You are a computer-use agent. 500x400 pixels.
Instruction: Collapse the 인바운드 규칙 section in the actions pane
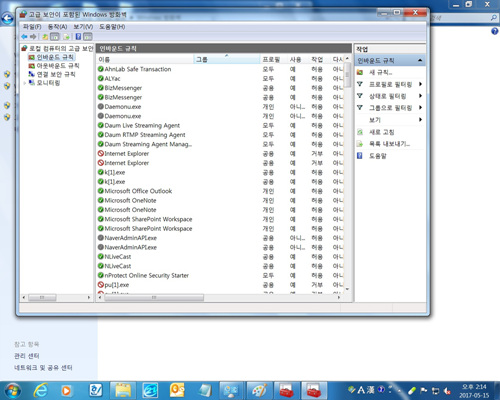click(420, 60)
